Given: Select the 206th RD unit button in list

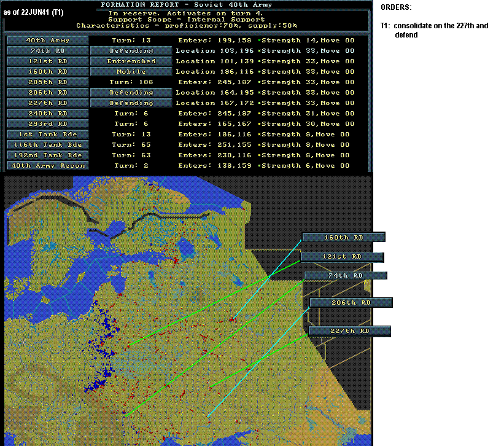Looking at the screenshot, I should pyautogui.click(x=47, y=93).
